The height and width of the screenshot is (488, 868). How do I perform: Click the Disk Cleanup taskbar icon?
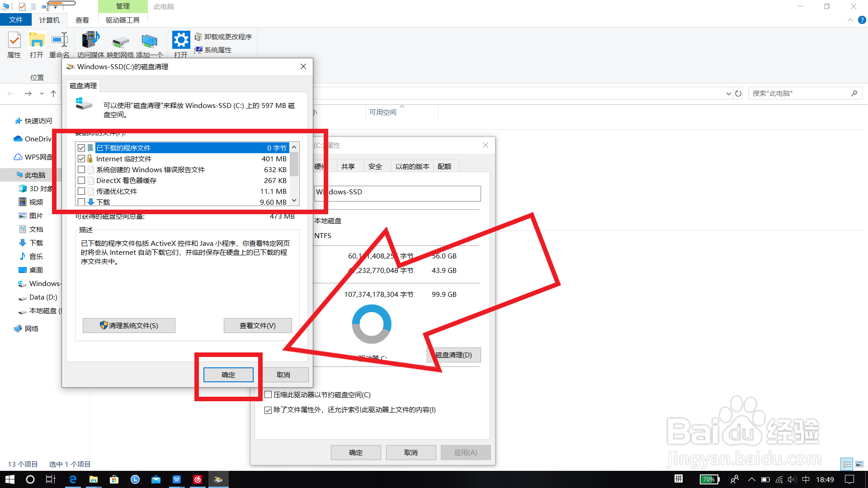[218, 479]
